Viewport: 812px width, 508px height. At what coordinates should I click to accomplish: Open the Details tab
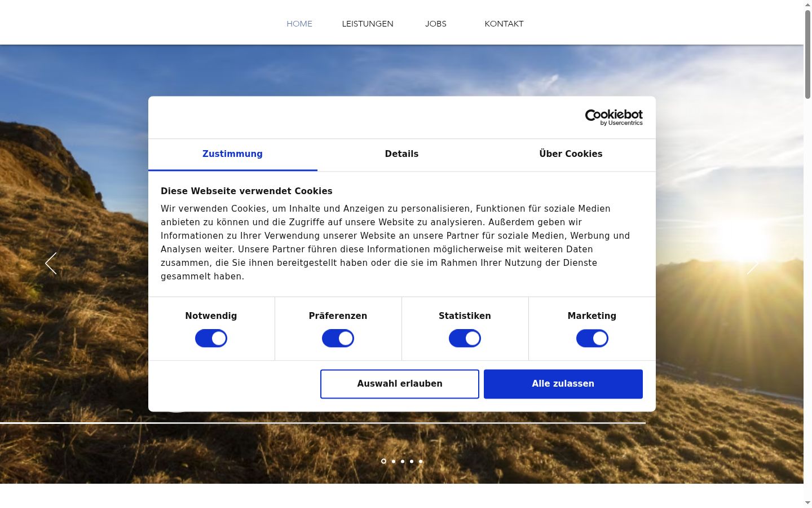(x=401, y=154)
